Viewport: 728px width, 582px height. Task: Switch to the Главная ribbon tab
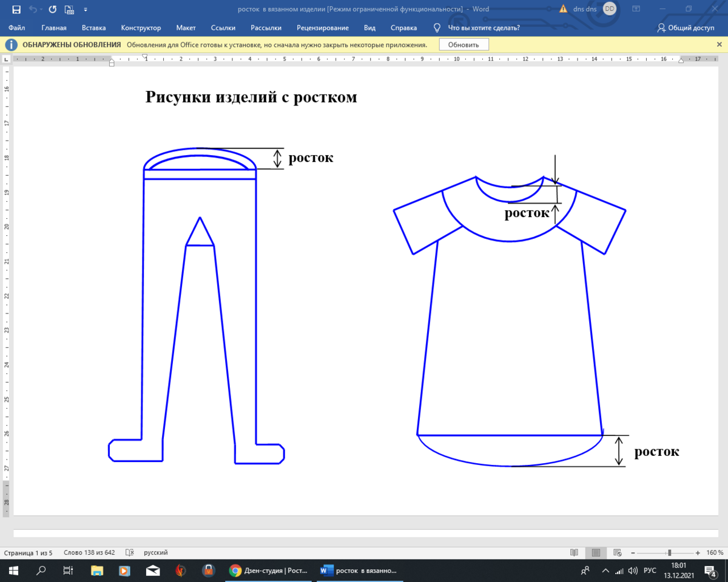coord(54,28)
